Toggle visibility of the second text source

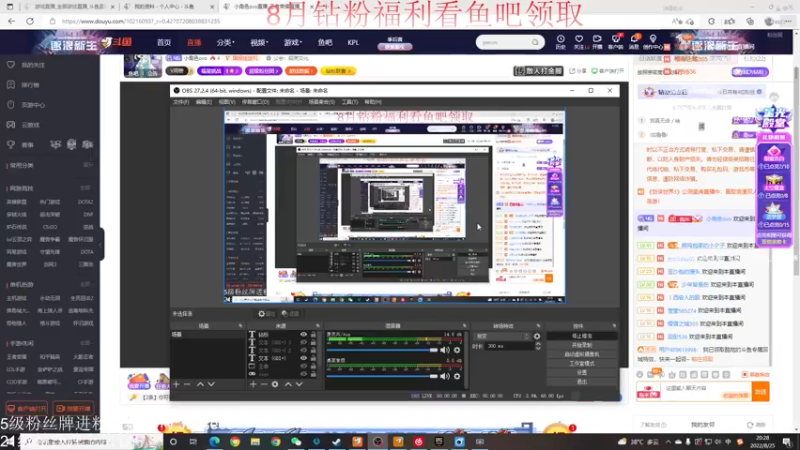tap(304, 342)
